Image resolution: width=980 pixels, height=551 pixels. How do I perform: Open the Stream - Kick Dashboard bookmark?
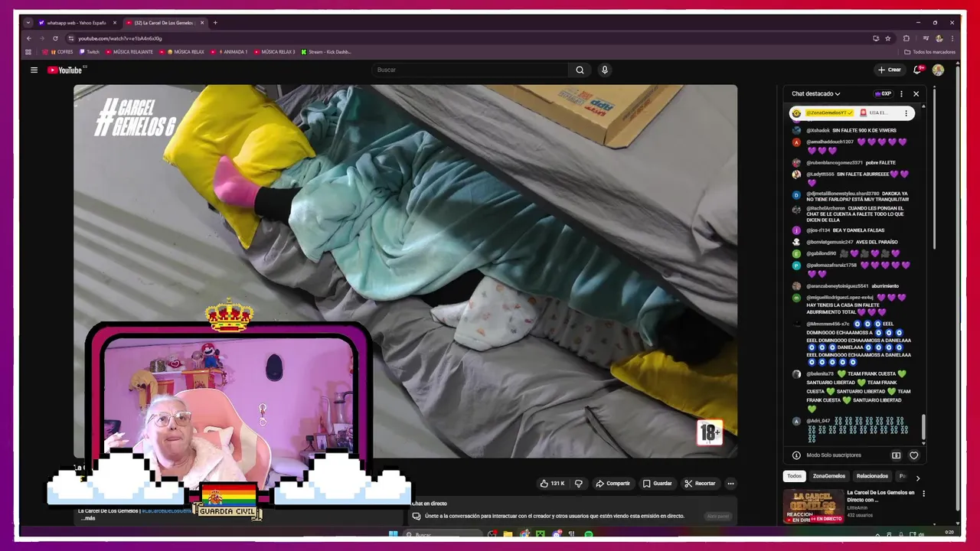point(327,52)
